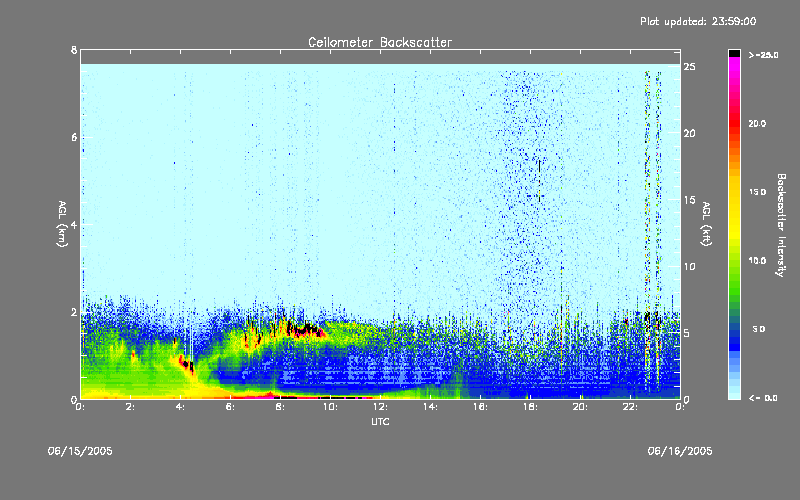Select the "6:" hour tick on UTC axis
The height and width of the screenshot is (500, 800).
point(230,407)
